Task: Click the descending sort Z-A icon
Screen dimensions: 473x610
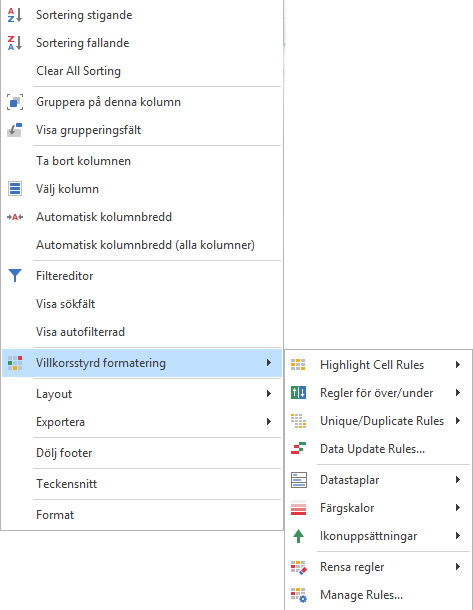Action: click(15, 43)
